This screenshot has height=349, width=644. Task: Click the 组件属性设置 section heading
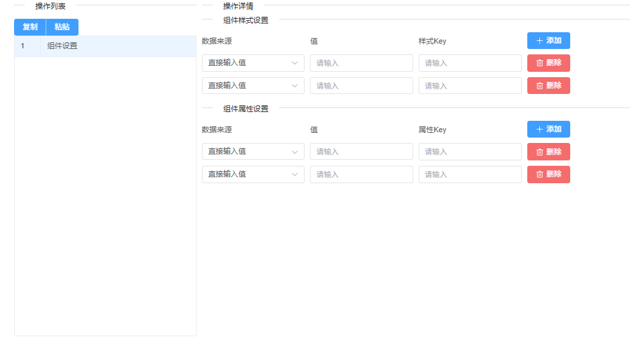[x=246, y=109]
